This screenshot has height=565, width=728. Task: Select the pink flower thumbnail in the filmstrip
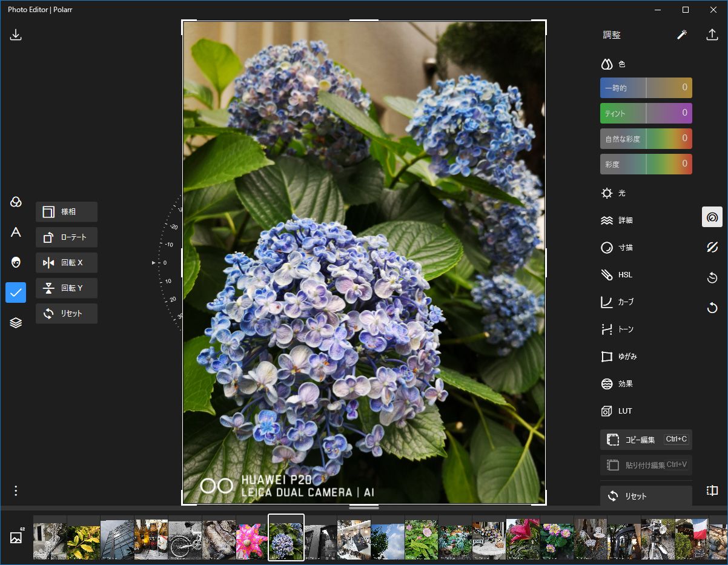click(x=251, y=538)
